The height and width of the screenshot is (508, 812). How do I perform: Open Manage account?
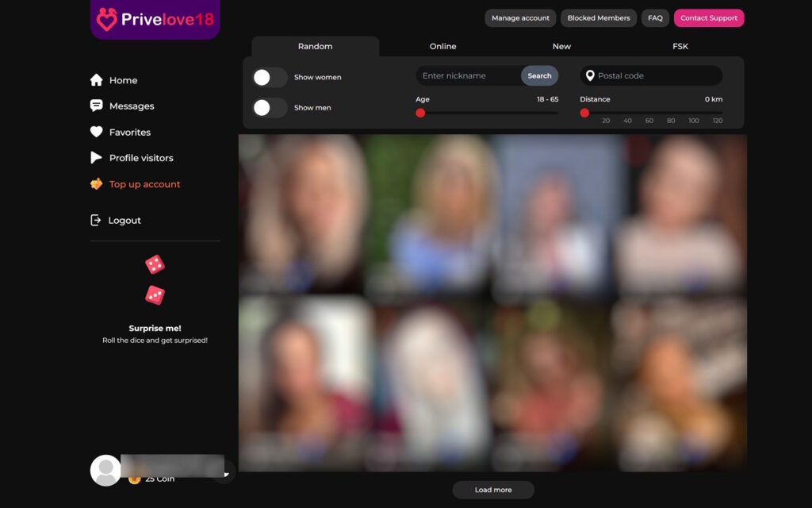tap(520, 18)
